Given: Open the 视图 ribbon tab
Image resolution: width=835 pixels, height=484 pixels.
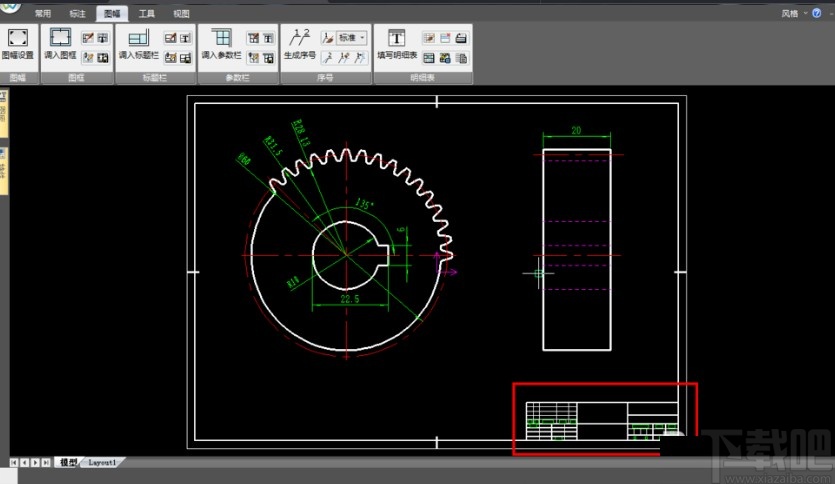Looking at the screenshot, I should tap(181, 14).
